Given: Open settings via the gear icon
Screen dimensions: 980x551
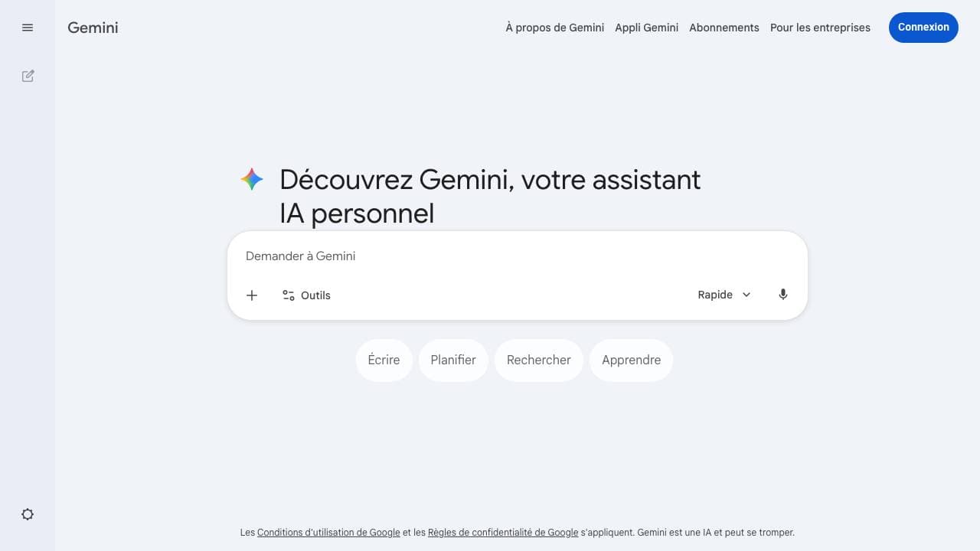Looking at the screenshot, I should point(28,514).
